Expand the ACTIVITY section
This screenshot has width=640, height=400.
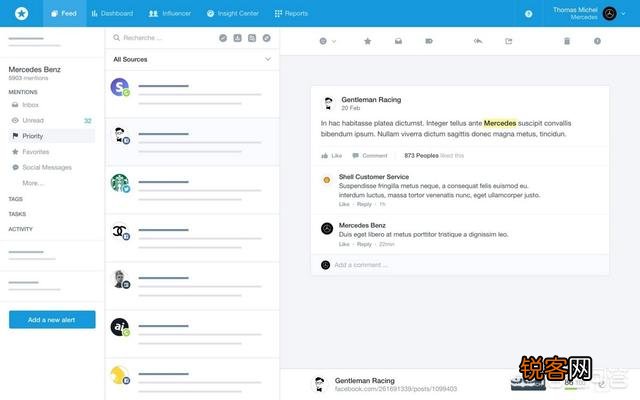20,229
